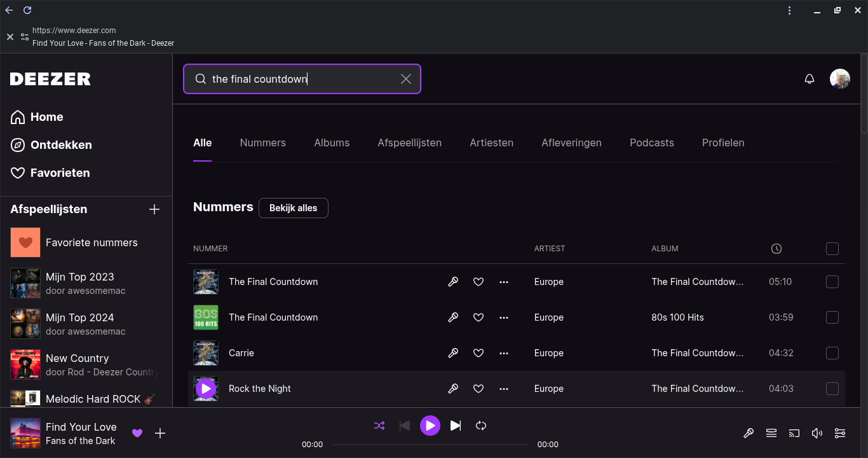868x458 pixels.
Task: Click the browser reload button
Action: point(27,10)
